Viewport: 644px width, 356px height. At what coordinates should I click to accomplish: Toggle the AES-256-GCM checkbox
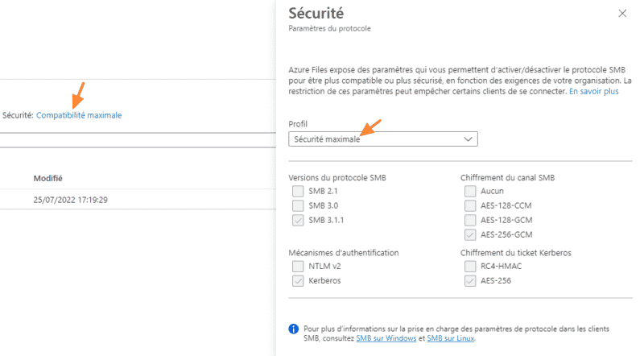[x=470, y=234]
